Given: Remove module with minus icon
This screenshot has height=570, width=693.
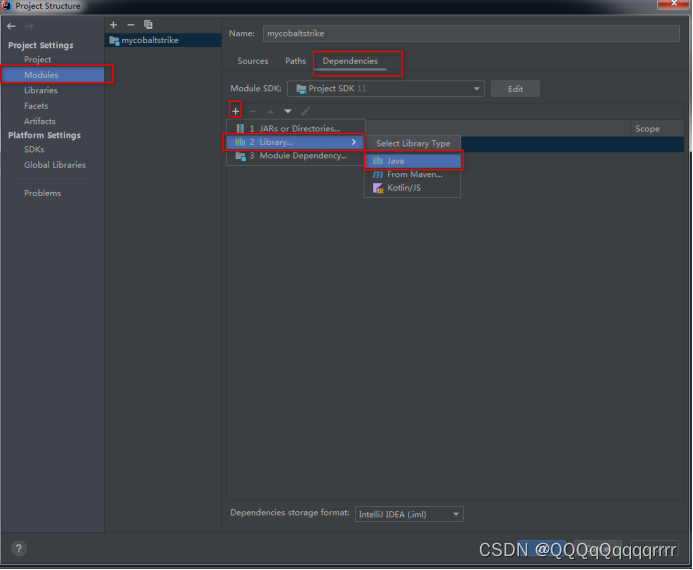Looking at the screenshot, I should pyautogui.click(x=130, y=25).
